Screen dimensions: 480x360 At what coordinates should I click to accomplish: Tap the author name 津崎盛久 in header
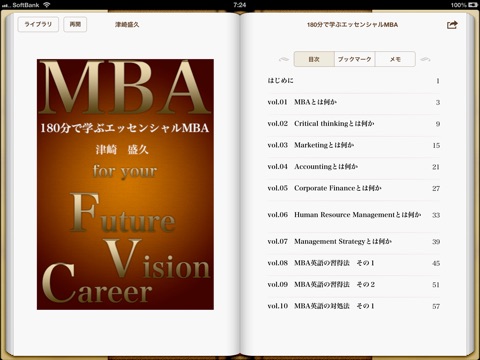click(x=127, y=25)
